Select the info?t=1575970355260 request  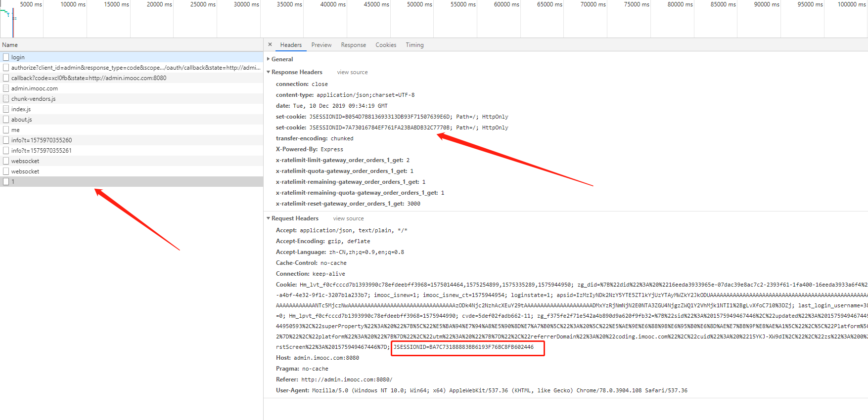click(x=132, y=140)
